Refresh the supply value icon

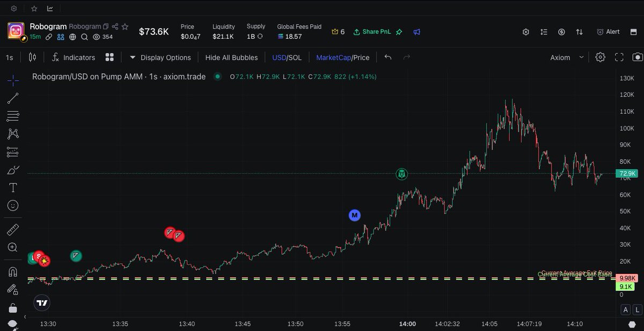(260, 37)
